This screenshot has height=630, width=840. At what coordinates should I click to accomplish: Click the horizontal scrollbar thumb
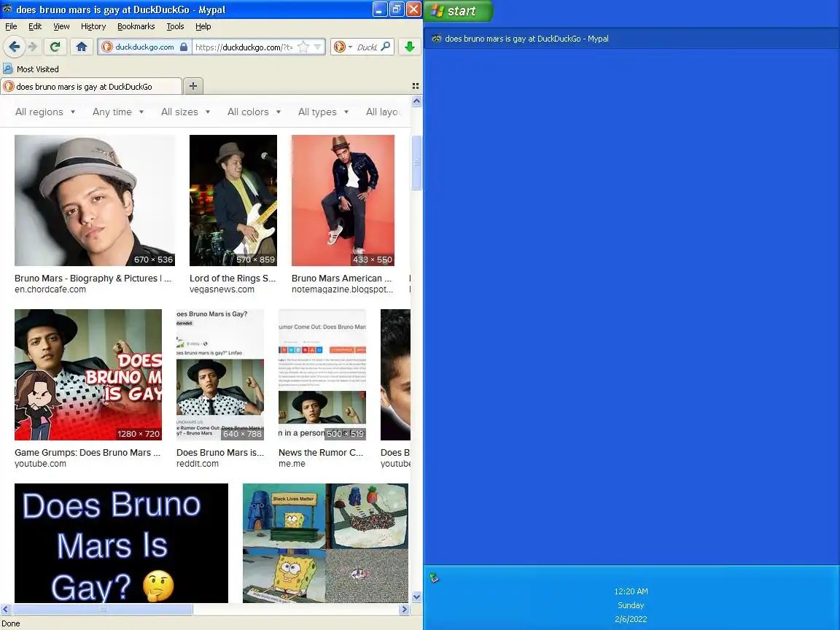(102, 609)
